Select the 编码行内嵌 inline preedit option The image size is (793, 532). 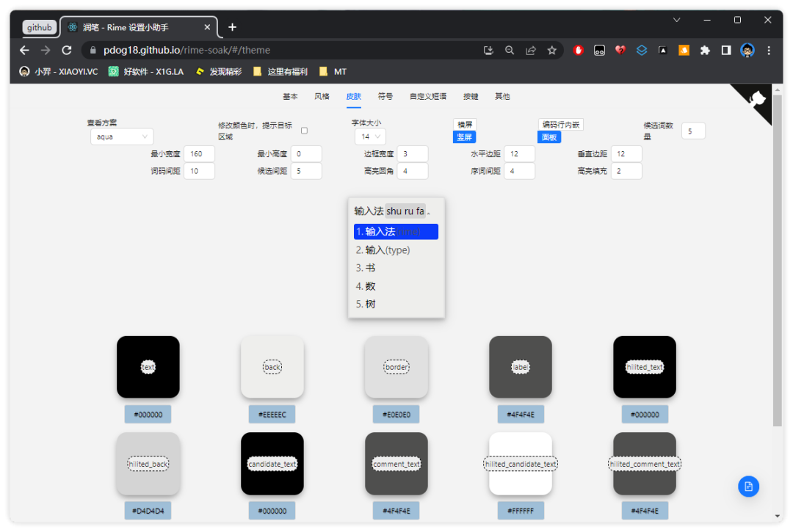point(561,125)
